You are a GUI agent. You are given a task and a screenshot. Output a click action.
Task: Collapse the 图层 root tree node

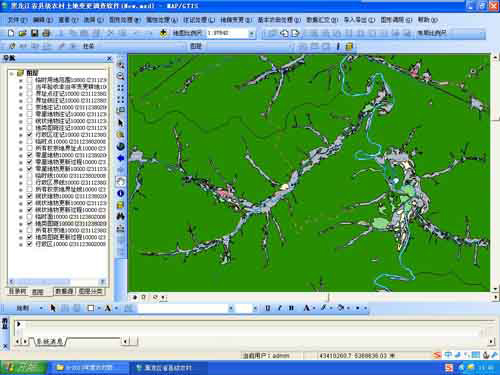click(x=12, y=73)
